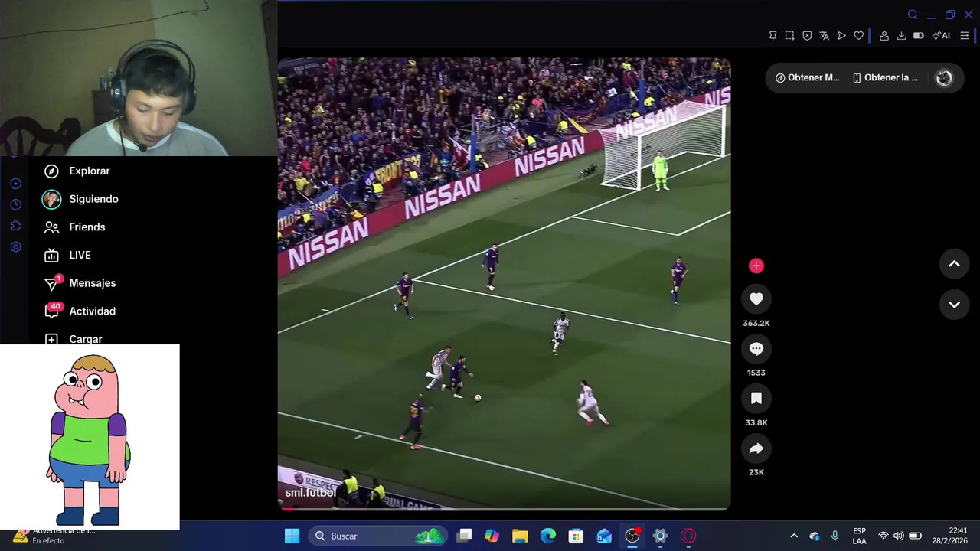
Task: Open OBS Studio from the taskbar
Action: point(632,536)
